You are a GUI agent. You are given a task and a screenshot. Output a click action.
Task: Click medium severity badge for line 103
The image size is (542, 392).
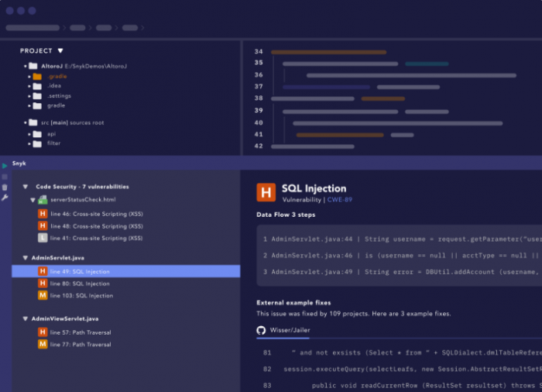(x=43, y=295)
